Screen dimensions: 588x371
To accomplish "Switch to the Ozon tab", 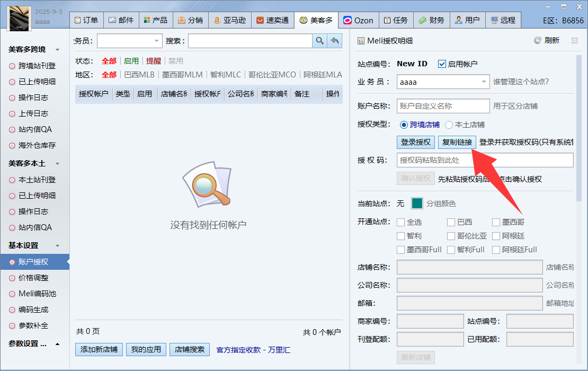I will (x=358, y=20).
